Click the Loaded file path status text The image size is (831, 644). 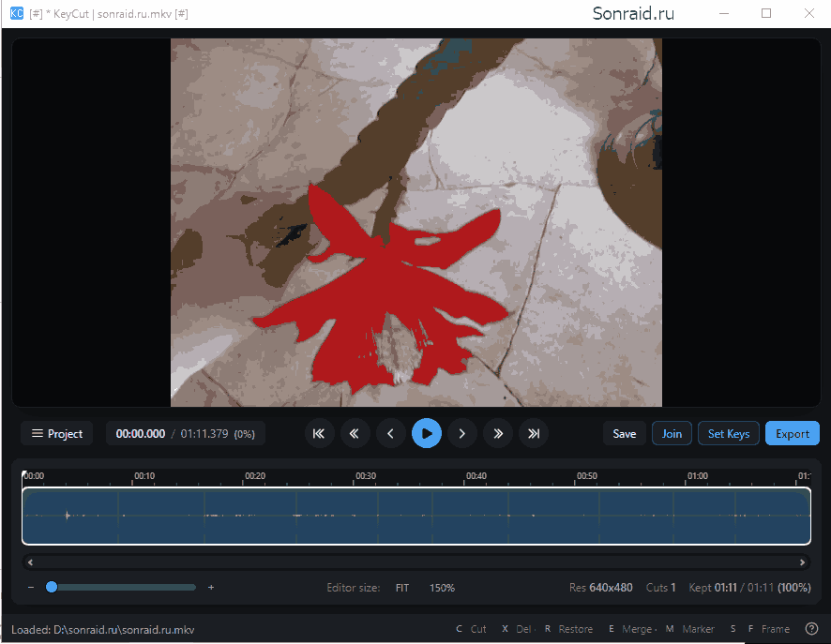pos(103,630)
